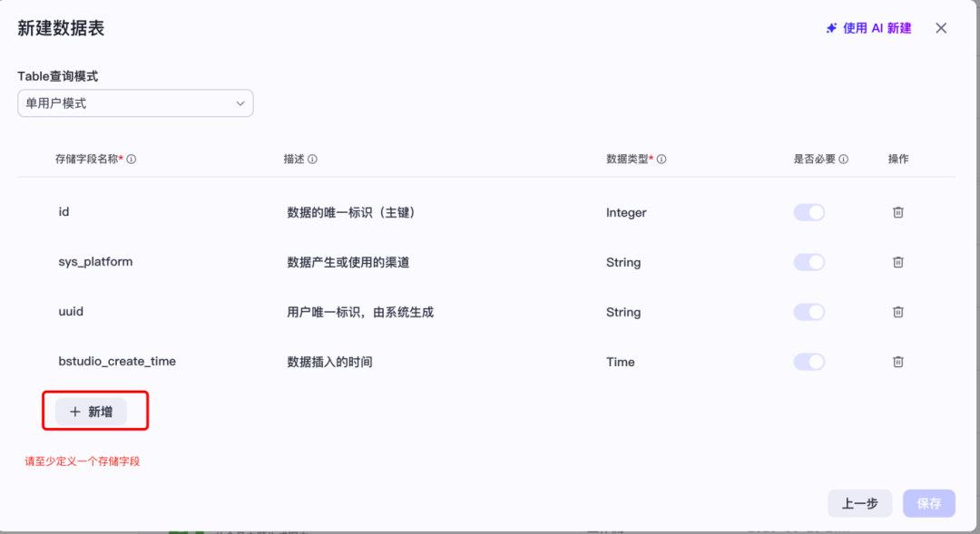This screenshot has width=980, height=534.
Task: Toggle required switch for sys_platform field
Action: pyautogui.click(x=808, y=262)
